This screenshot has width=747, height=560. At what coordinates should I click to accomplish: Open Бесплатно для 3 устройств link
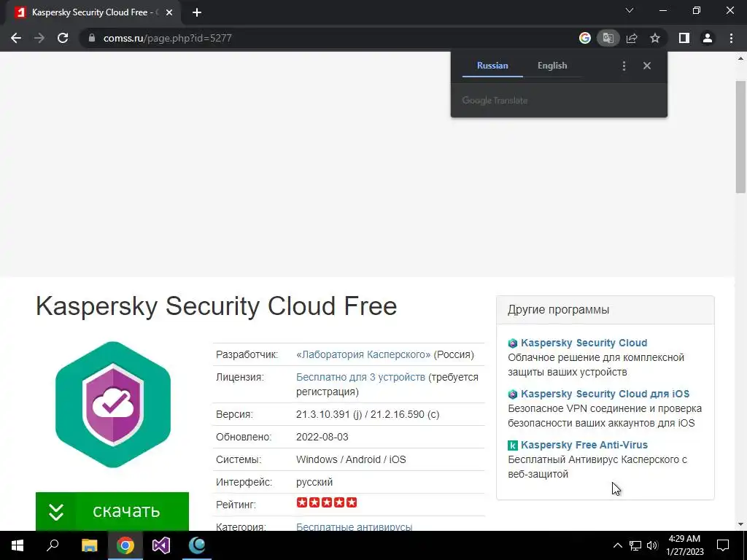point(360,377)
